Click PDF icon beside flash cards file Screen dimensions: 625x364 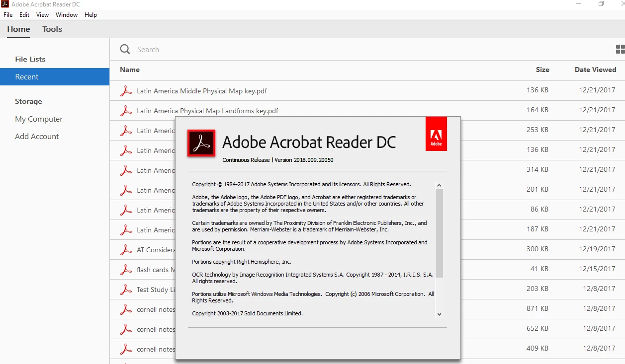click(x=126, y=270)
